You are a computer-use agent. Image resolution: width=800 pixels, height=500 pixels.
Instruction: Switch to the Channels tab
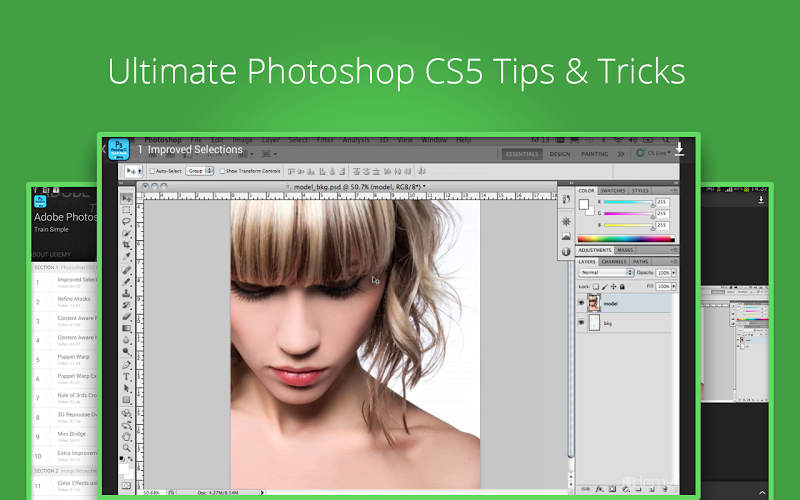(613, 262)
